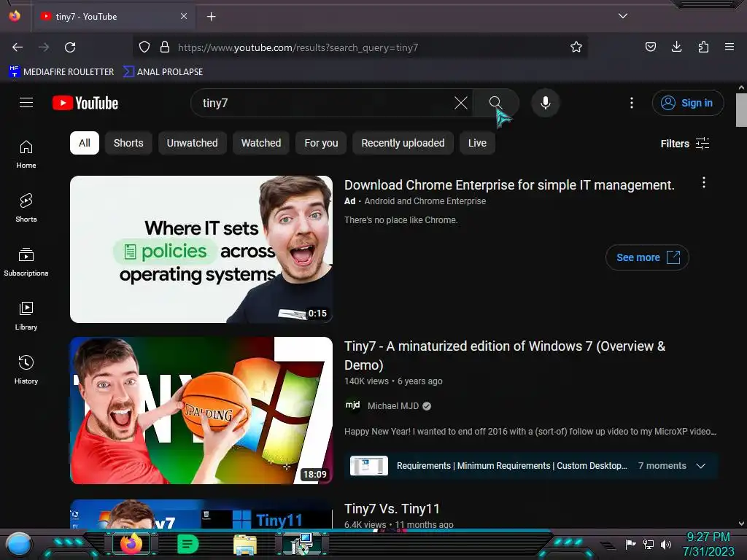747x560 pixels.
Task: Open File Explorer from the taskbar
Action: click(245, 545)
